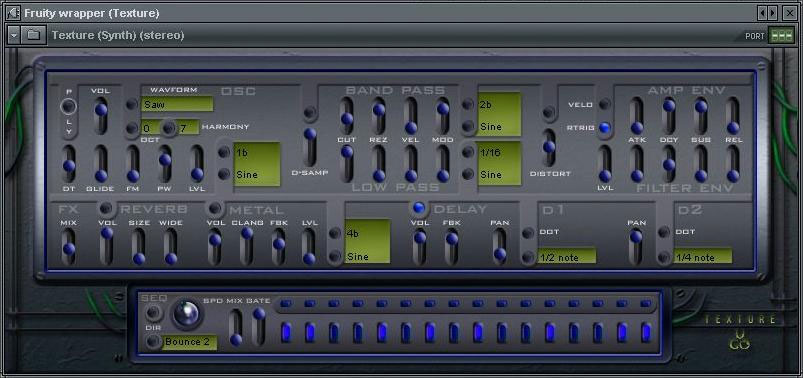
Task: Click the PORT indicator display
Action: pos(781,36)
